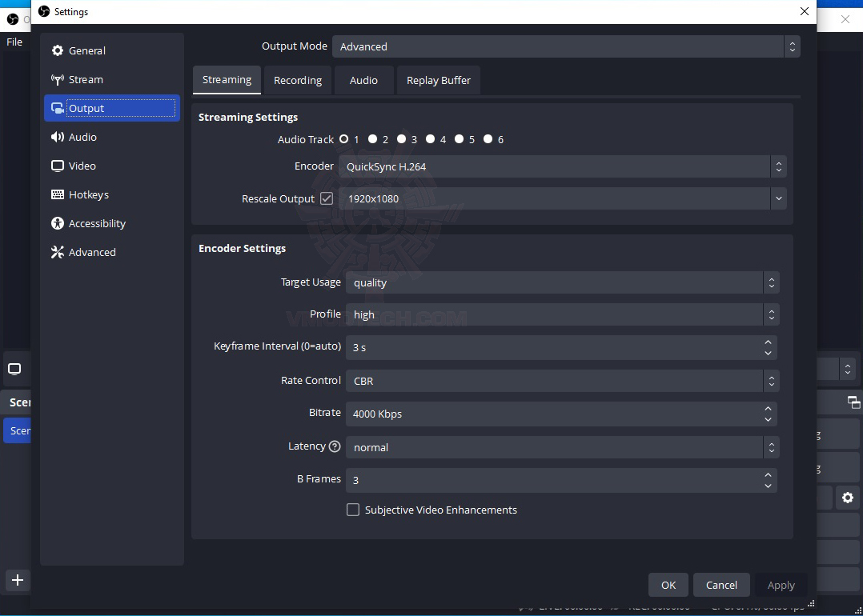
Task: Switch to the Streaming tab
Action: [227, 80]
